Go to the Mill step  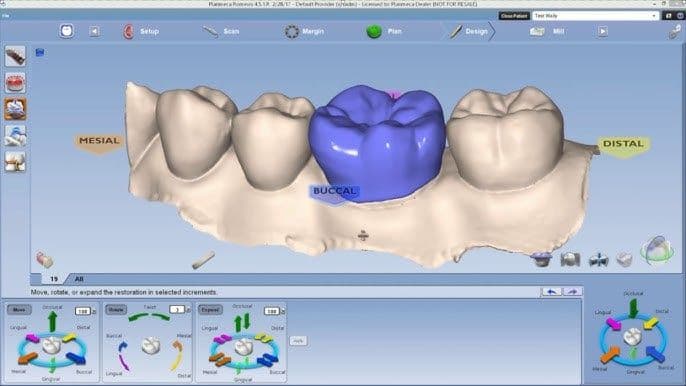546,32
